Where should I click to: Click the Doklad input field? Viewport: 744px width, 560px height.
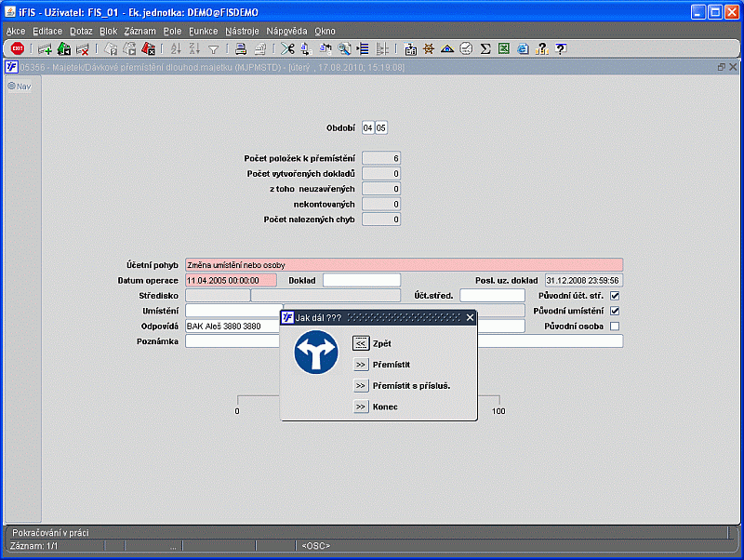click(361, 280)
